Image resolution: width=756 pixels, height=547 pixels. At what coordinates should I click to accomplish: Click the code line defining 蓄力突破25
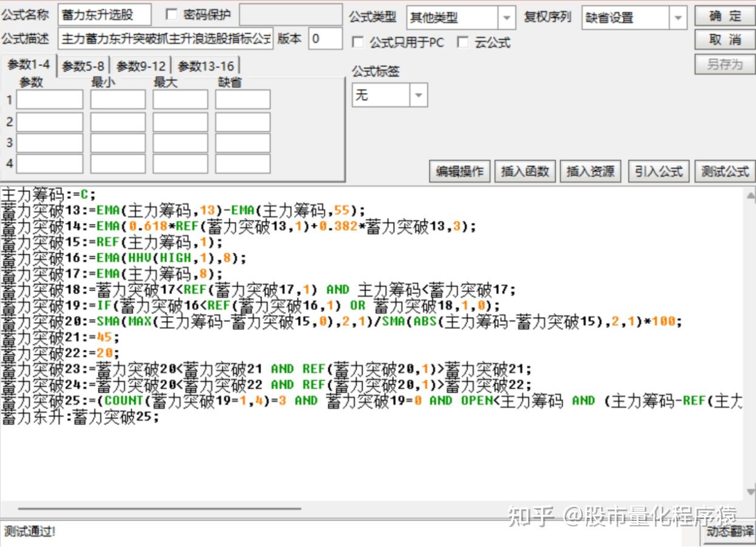click(x=371, y=400)
